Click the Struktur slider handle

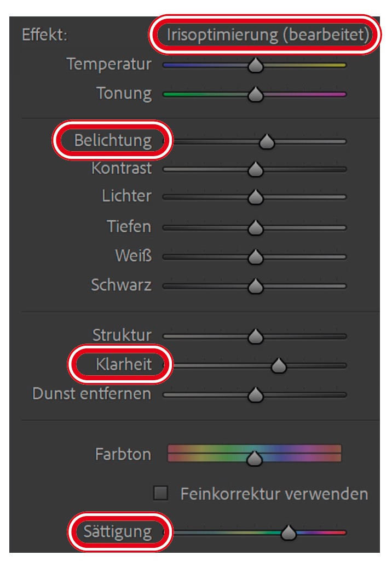[x=255, y=336]
